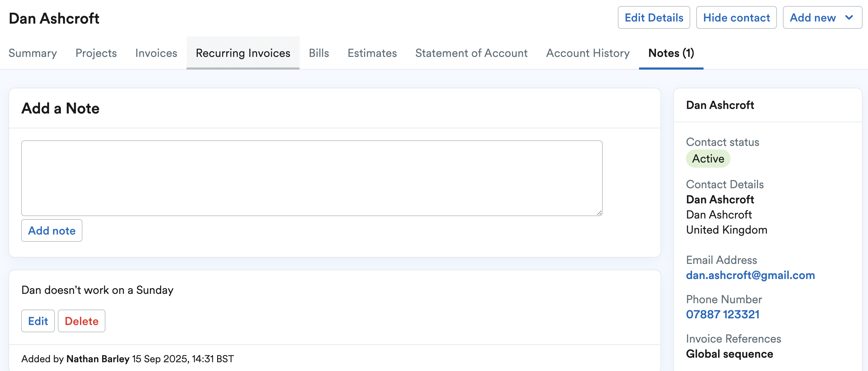Select the note text 'Dan doesn't work on a Sunday'
Screen dimensions: 868x371
tap(97, 290)
